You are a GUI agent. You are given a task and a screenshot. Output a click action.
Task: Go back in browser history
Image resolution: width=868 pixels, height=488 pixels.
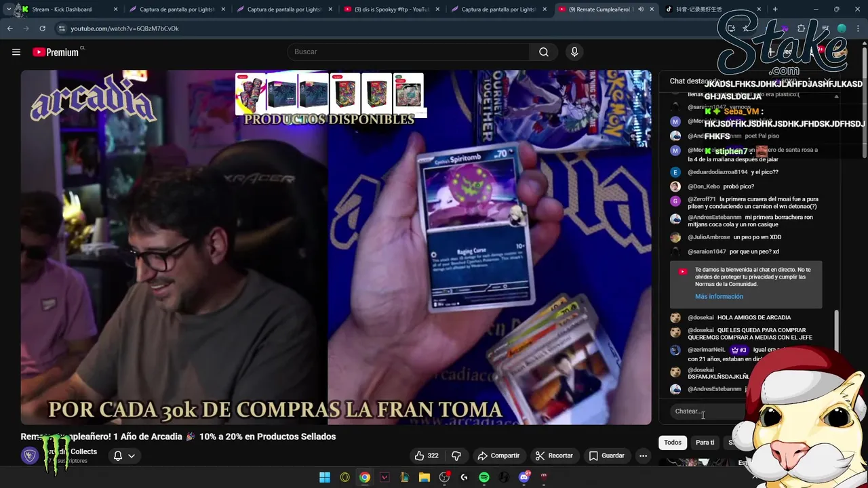click(9, 28)
